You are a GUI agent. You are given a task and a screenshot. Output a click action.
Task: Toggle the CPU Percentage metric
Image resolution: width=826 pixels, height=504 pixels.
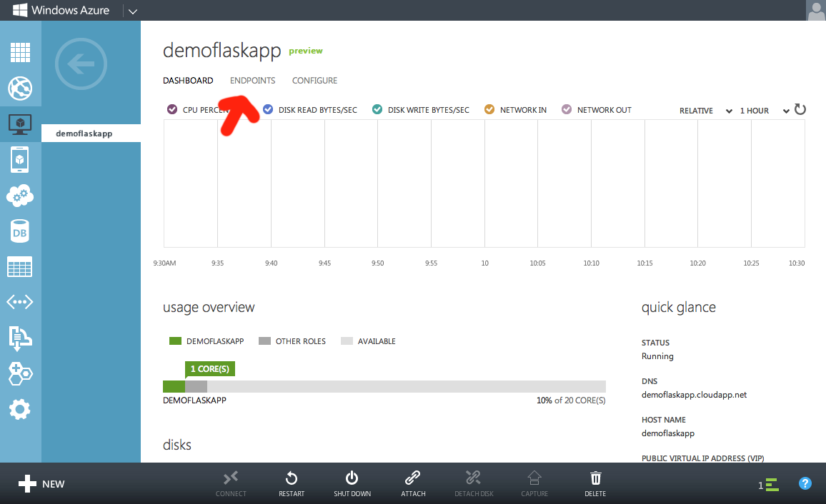[x=171, y=109]
